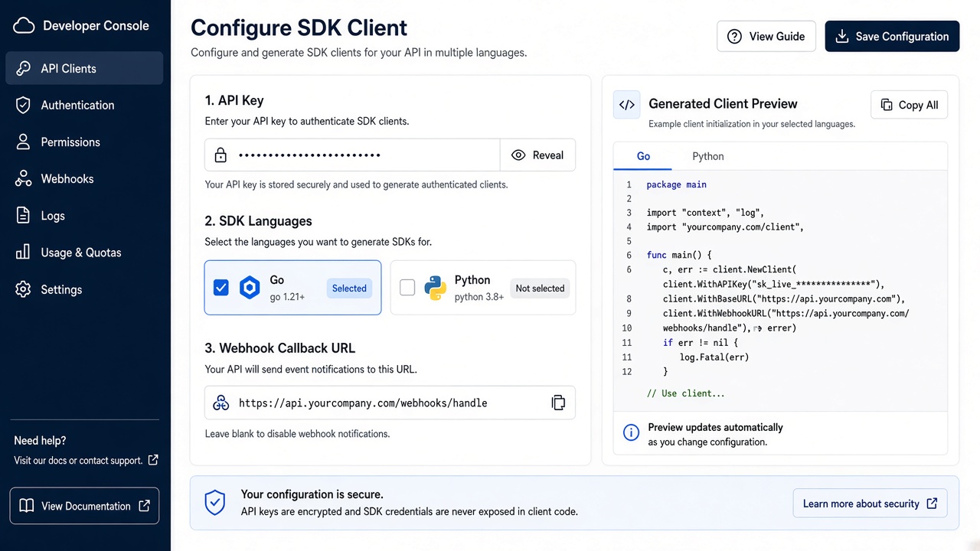Click the Not selected badge on Python card

point(540,289)
